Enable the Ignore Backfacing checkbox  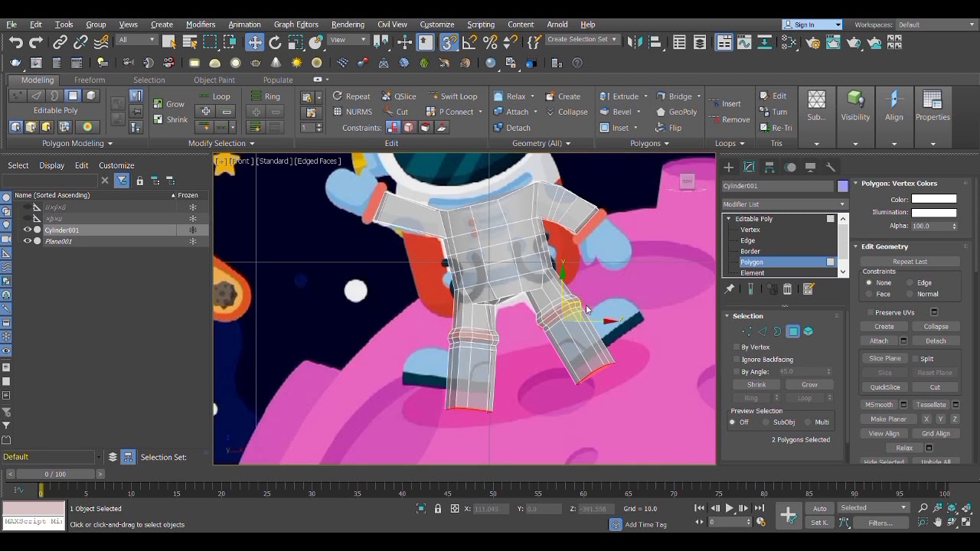pos(737,360)
